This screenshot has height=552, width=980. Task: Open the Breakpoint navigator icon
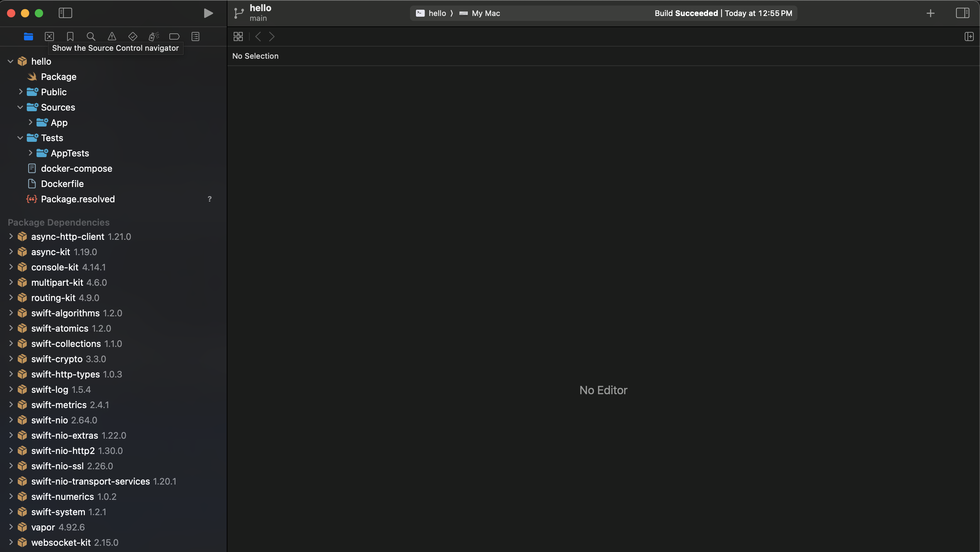(174, 36)
